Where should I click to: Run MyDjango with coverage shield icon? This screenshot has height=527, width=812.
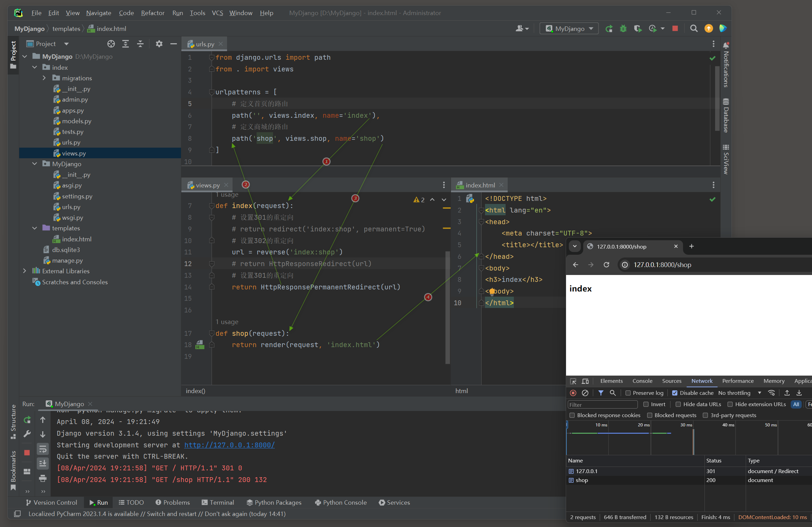pyautogui.click(x=638, y=28)
